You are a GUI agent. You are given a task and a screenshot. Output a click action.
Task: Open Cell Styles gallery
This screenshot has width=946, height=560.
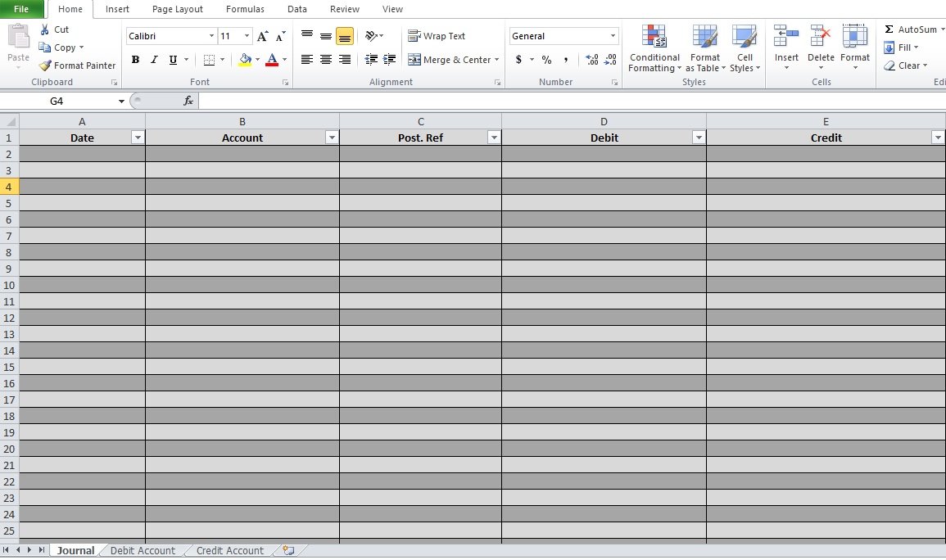pos(745,48)
